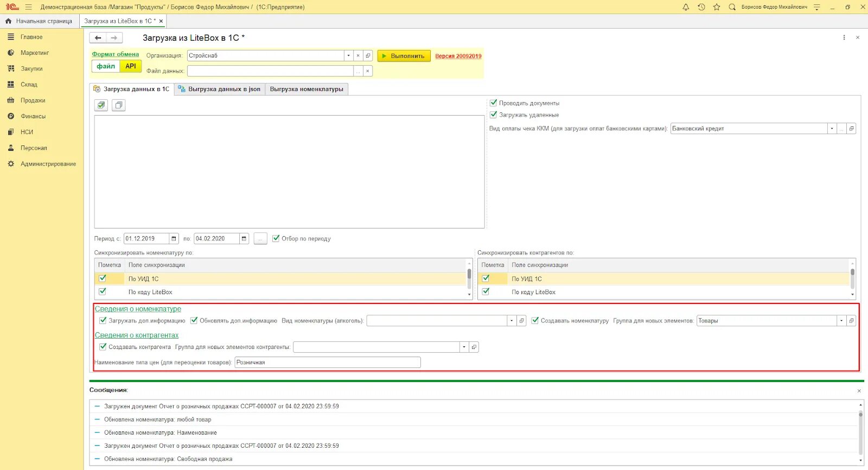Toggle Обновлять доп.информацию checkbox
The width and height of the screenshot is (868, 470).
(194, 320)
